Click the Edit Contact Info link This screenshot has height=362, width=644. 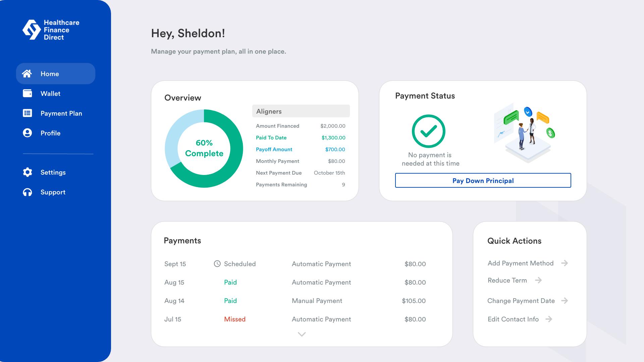click(x=513, y=319)
